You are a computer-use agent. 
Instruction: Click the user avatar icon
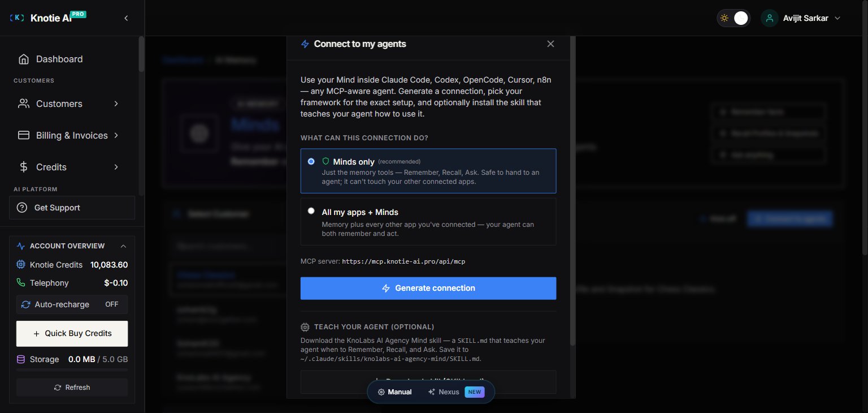pyautogui.click(x=769, y=18)
